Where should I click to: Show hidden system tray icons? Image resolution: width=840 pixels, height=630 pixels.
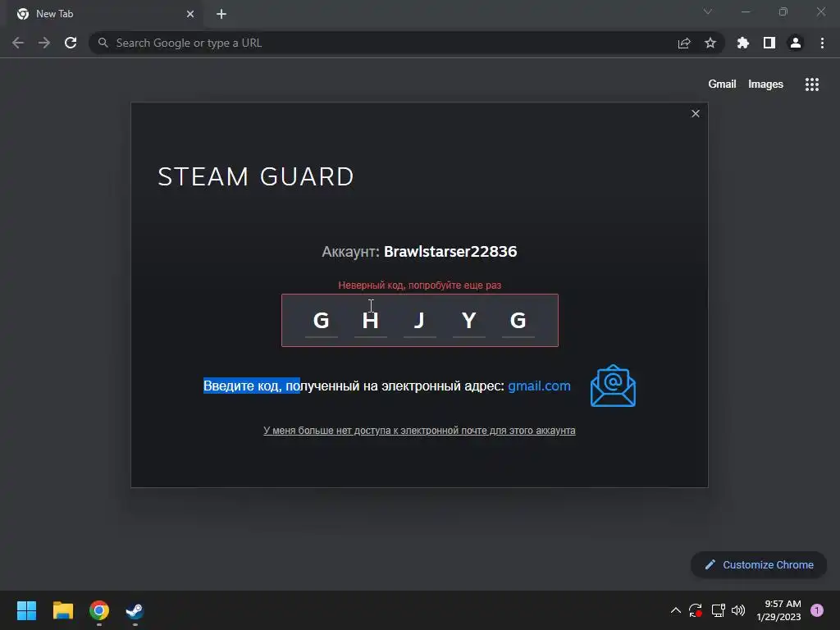(x=676, y=610)
